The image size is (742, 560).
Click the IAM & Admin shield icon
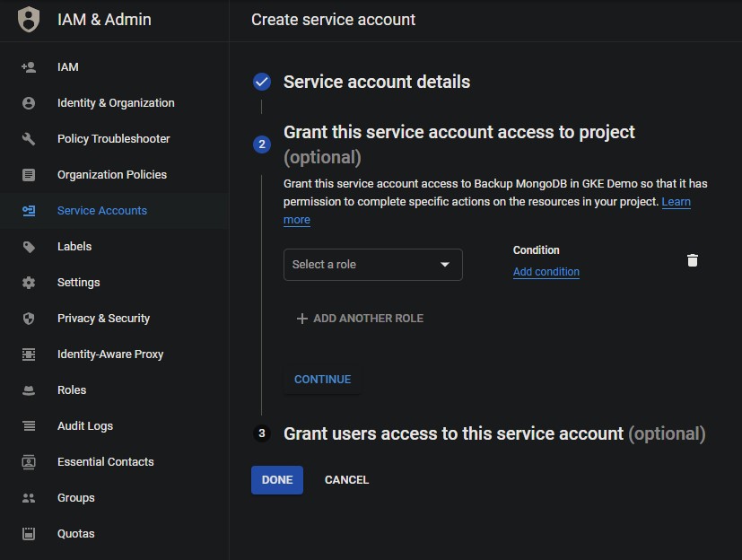(29, 19)
